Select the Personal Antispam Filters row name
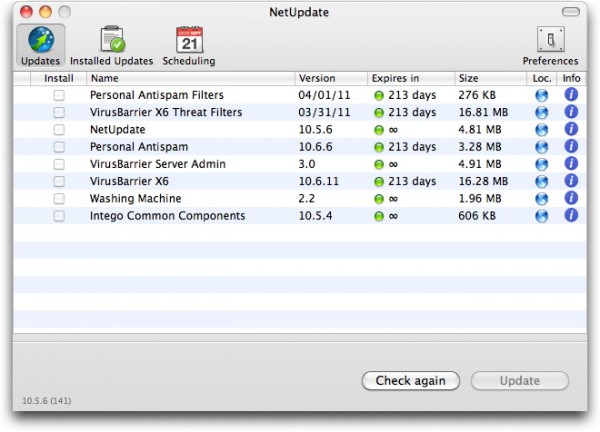 (157, 95)
